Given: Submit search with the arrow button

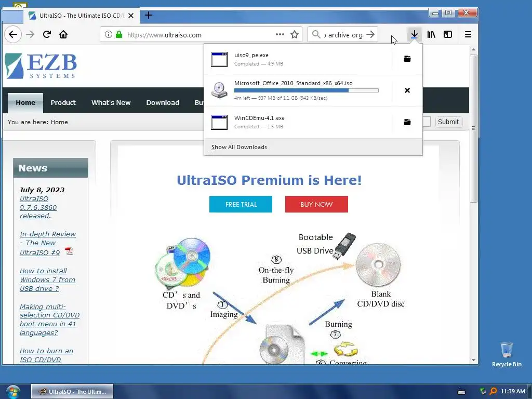Looking at the screenshot, I should (x=371, y=34).
